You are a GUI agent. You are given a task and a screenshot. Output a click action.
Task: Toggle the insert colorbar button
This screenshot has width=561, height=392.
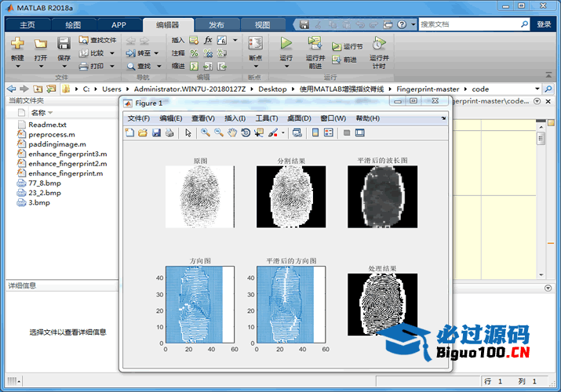pyautogui.click(x=315, y=133)
